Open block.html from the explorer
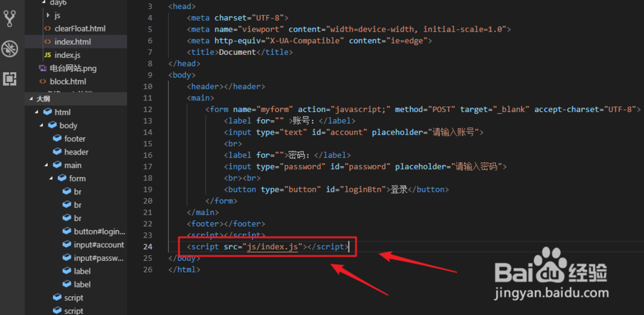 68,81
